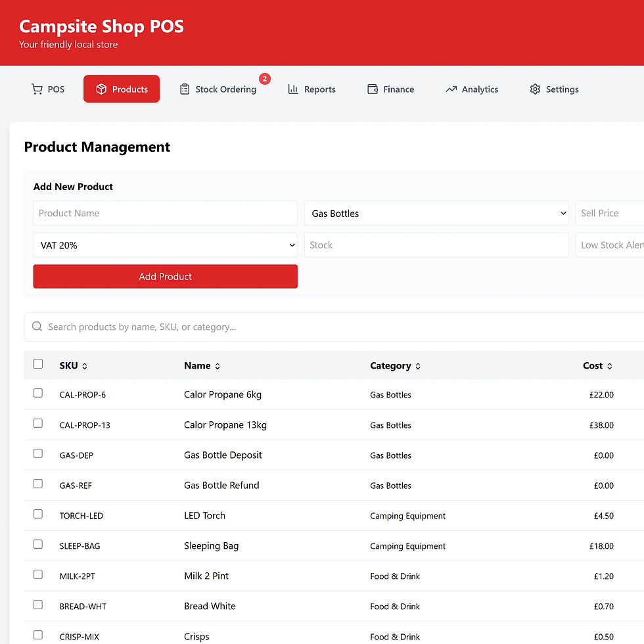The image size is (644, 644).
Task: Select the LED Torch row checkbox
Action: (x=37, y=513)
